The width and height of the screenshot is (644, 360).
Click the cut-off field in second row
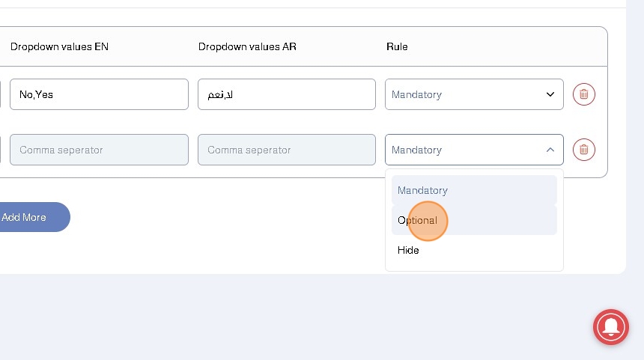coord(1,150)
